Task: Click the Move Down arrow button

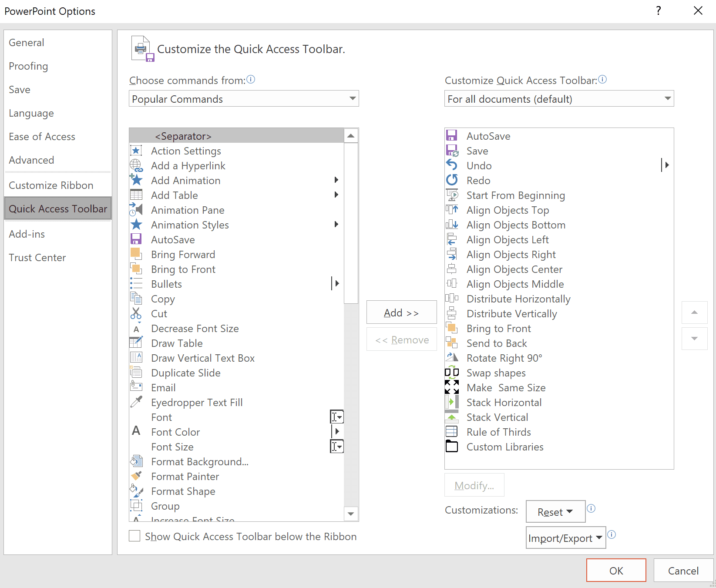Action: 695,339
